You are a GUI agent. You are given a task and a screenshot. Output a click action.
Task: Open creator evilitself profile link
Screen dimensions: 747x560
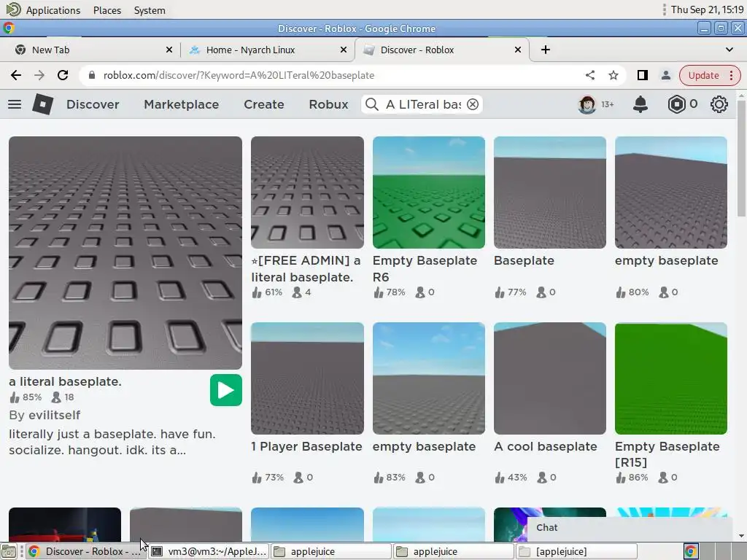click(x=54, y=415)
